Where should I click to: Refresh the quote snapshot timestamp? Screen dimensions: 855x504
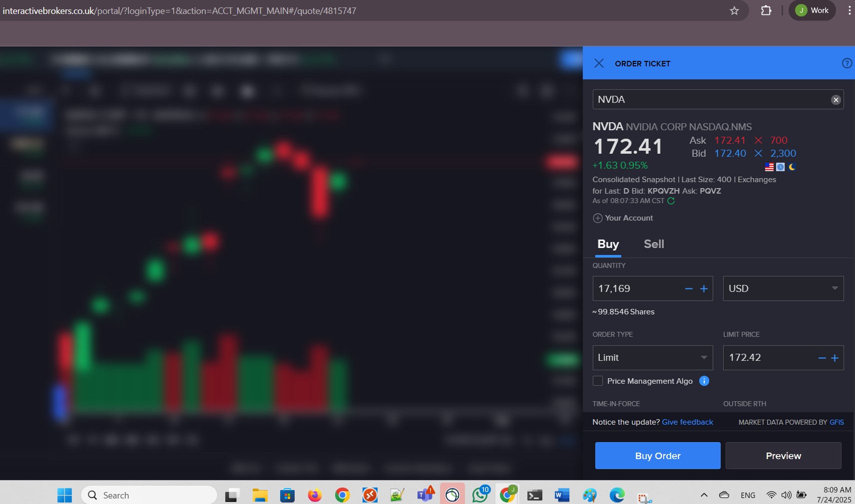click(671, 201)
